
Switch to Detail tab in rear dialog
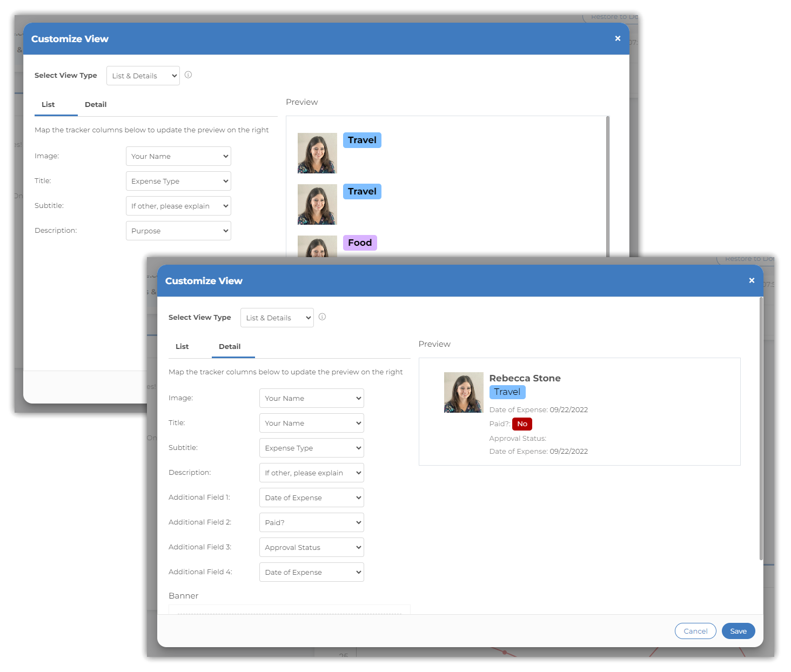[96, 104]
